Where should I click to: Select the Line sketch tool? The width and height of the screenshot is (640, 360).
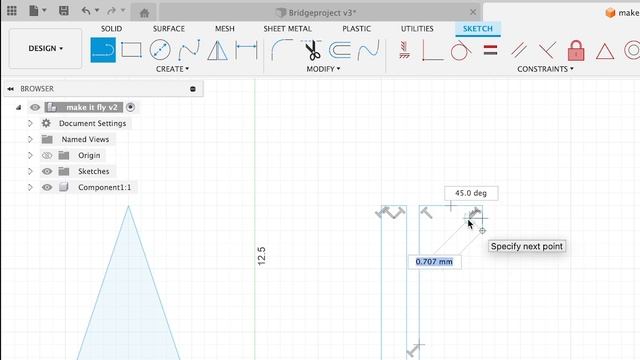point(103,50)
